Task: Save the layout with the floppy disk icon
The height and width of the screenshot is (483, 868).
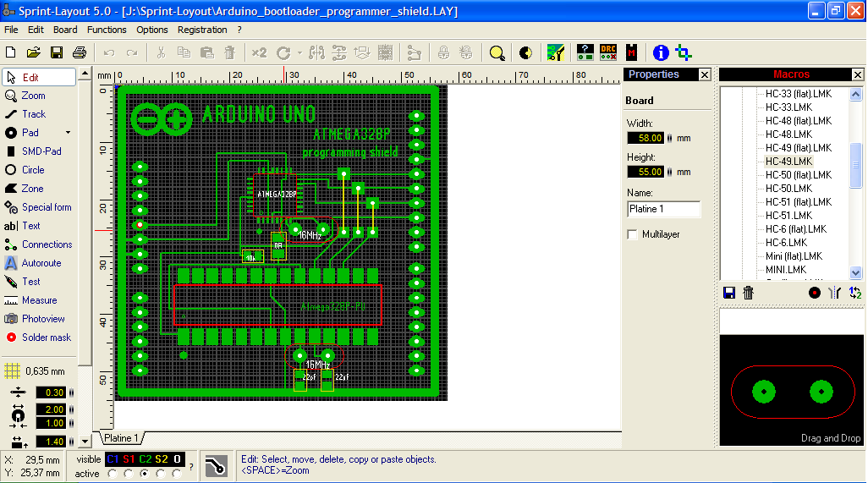Action: (x=57, y=52)
